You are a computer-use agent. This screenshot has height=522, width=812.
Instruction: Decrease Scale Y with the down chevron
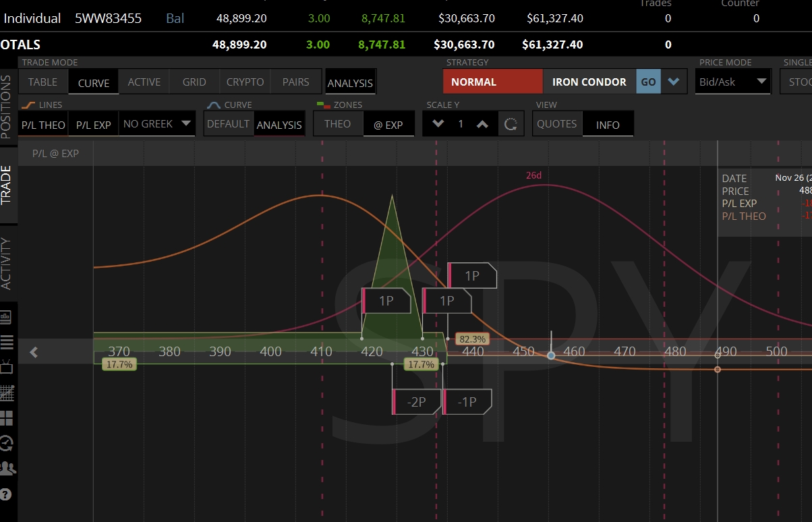[x=438, y=124]
